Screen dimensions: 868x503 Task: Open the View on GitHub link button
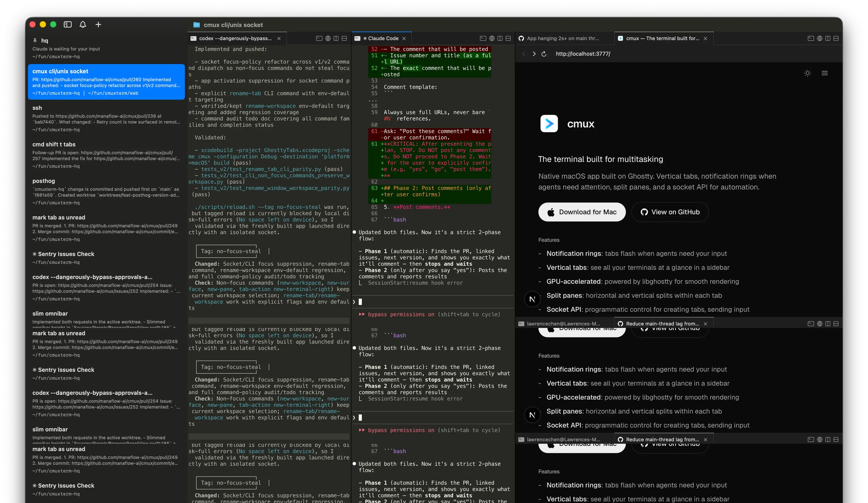[x=670, y=212]
